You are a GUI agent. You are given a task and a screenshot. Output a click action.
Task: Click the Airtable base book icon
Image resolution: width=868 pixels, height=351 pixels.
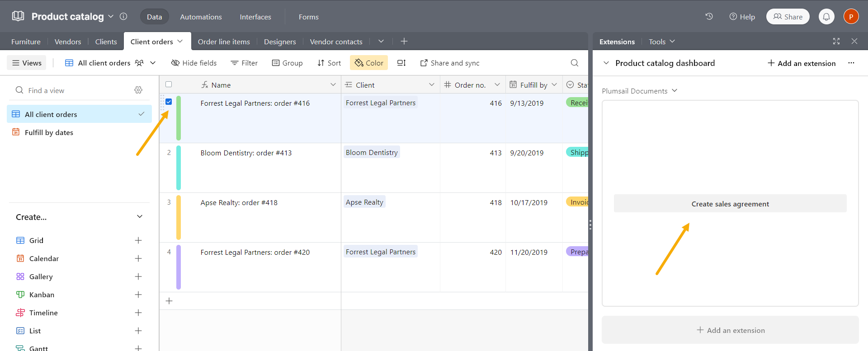tap(18, 16)
